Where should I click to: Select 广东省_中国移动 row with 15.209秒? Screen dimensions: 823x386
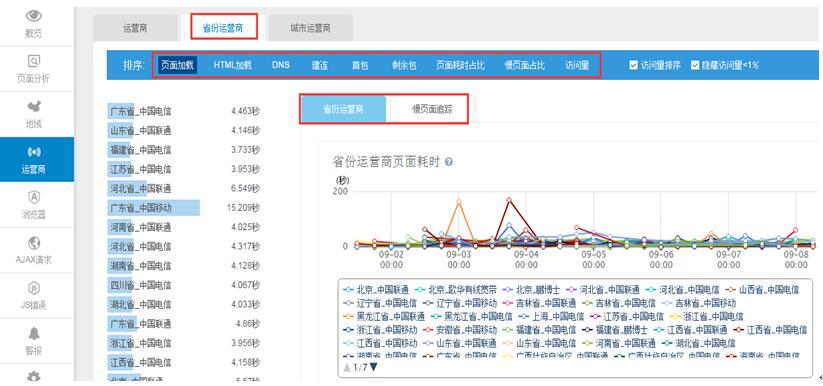click(x=184, y=208)
